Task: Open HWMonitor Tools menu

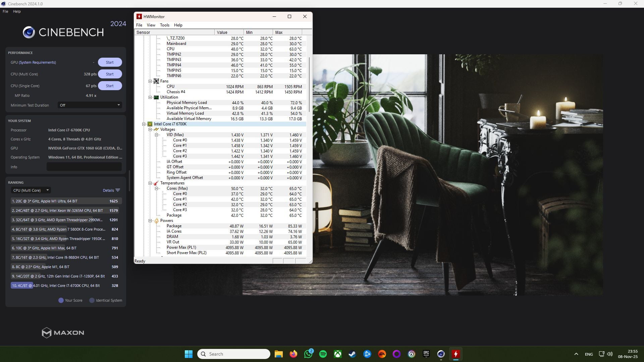Action: tap(164, 25)
